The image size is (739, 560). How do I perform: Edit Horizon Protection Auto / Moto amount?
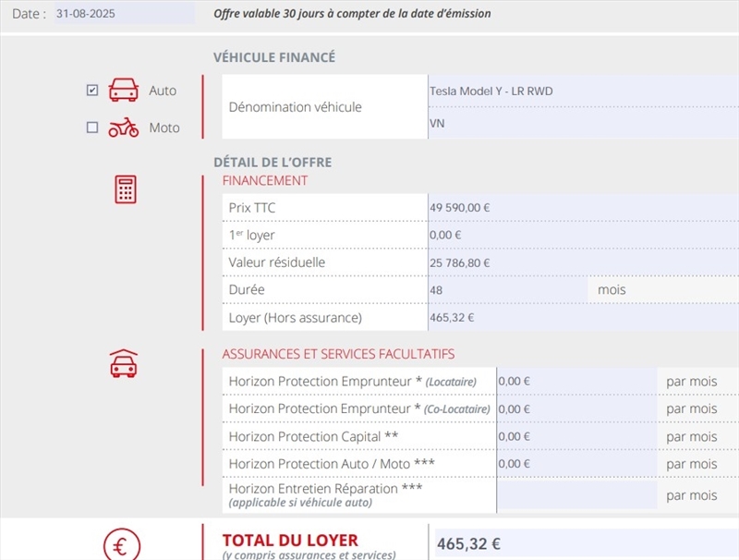coord(577,464)
